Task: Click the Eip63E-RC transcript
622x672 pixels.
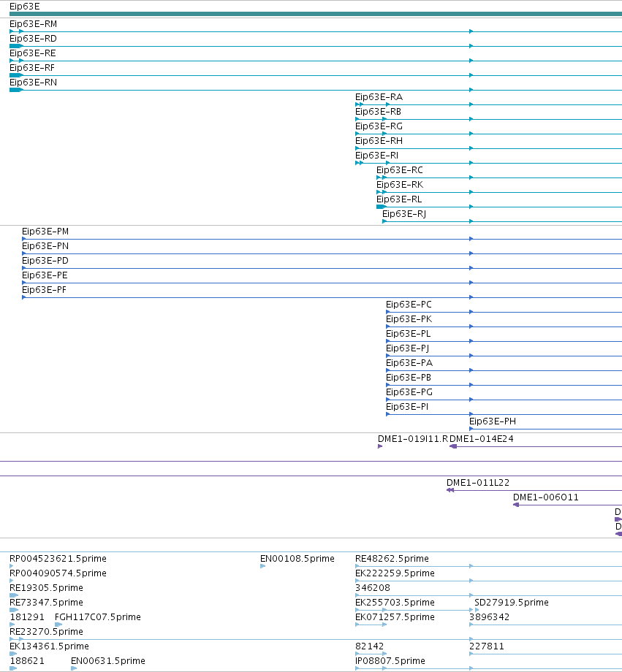Action: point(399,169)
